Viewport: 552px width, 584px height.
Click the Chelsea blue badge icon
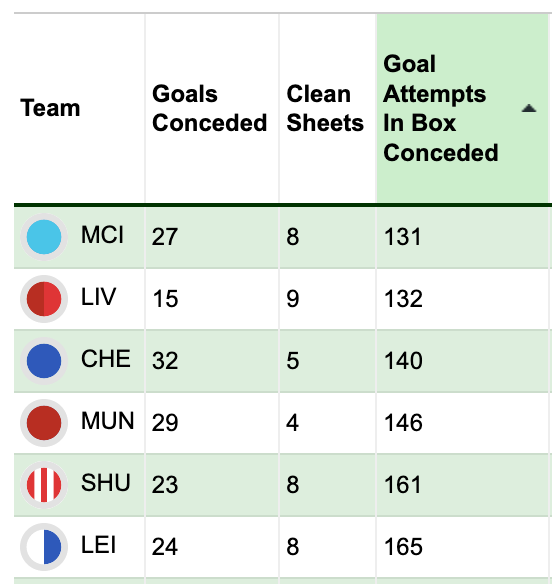point(44,361)
